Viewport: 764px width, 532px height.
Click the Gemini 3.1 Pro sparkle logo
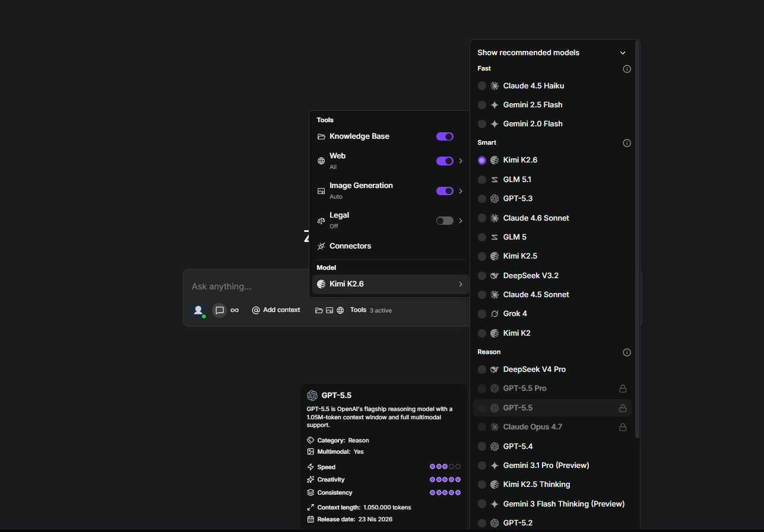pos(494,466)
